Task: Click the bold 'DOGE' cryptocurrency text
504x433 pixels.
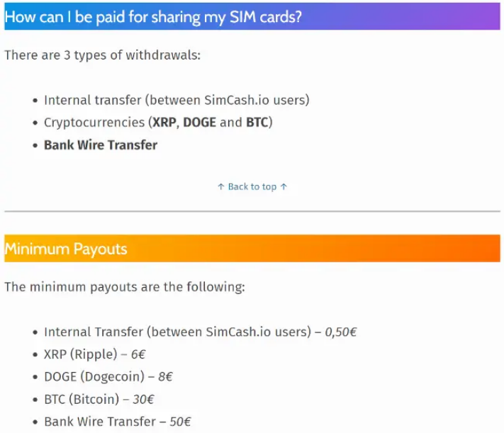Action: [200, 122]
